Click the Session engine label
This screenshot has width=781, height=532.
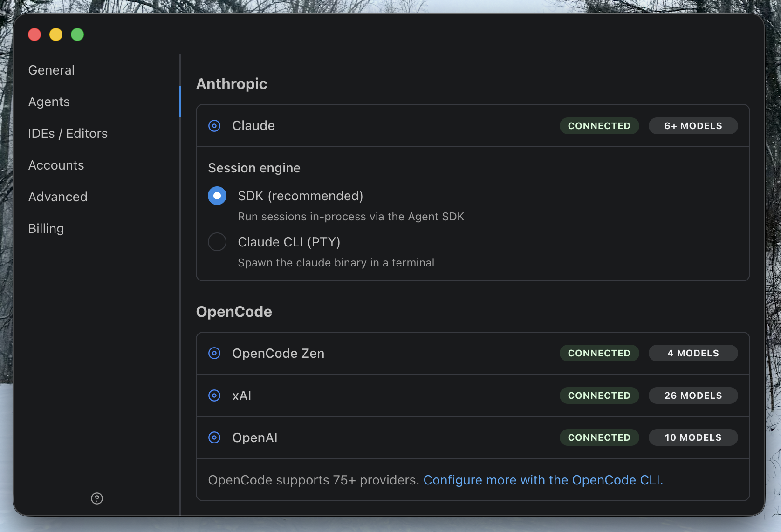(254, 168)
